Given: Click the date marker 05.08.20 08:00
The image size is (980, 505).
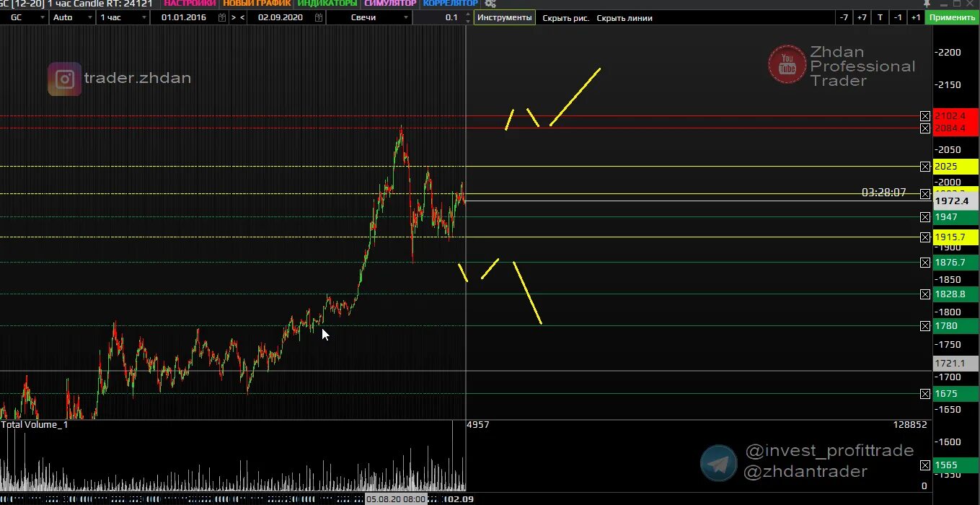Looking at the screenshot, I should [396, 499].
